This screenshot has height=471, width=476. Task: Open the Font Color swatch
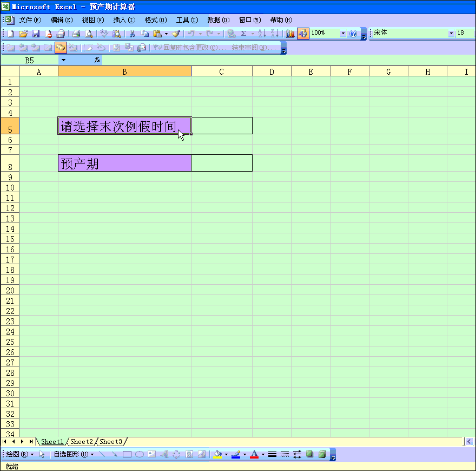point(255,455)
